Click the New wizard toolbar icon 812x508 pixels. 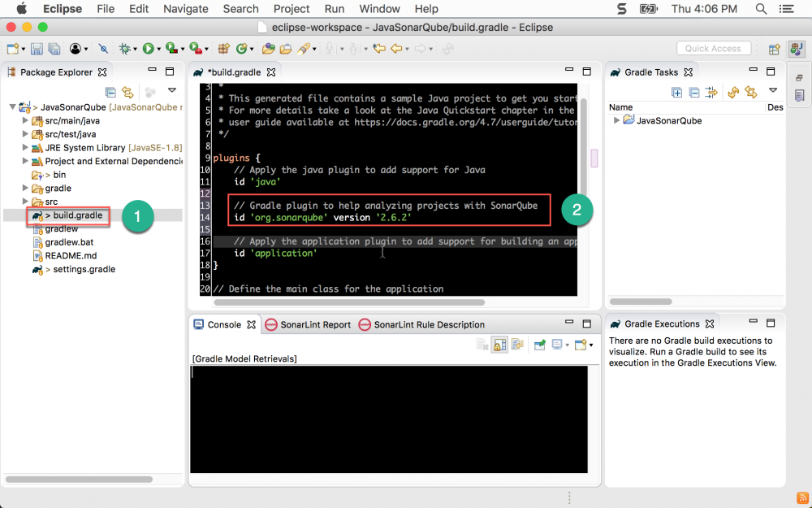[x=12, y=49]
